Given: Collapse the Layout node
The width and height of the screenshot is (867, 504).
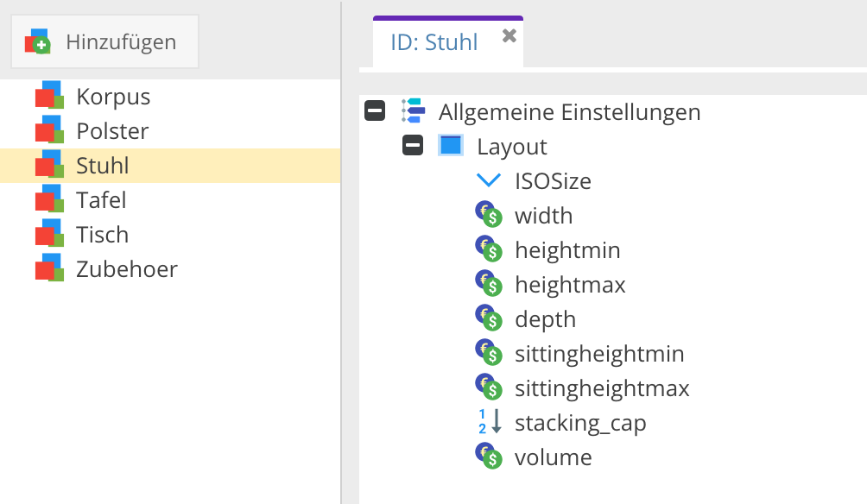Looking at the screenshot, I should coord(413,146).
